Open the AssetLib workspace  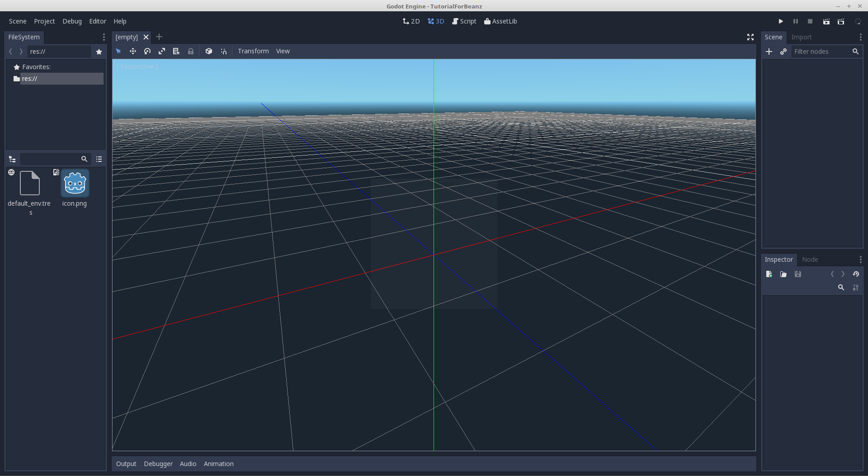point(500,21)
